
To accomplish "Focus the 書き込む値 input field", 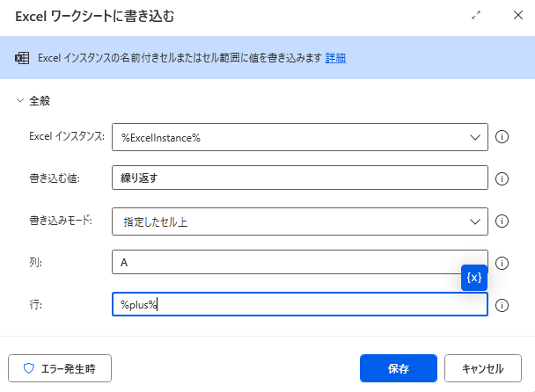I will [300, 178].
